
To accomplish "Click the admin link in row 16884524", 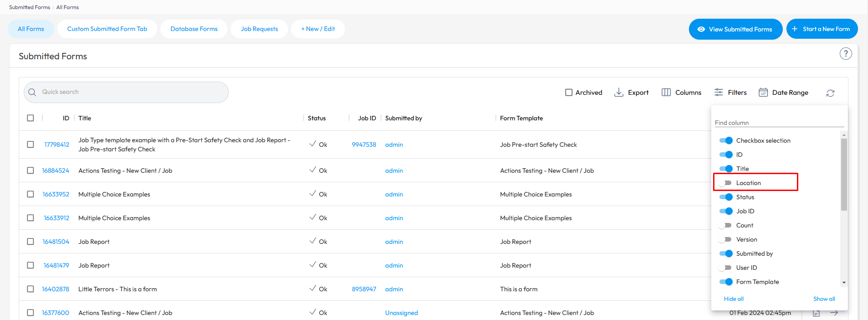I will tap(394, 170).
